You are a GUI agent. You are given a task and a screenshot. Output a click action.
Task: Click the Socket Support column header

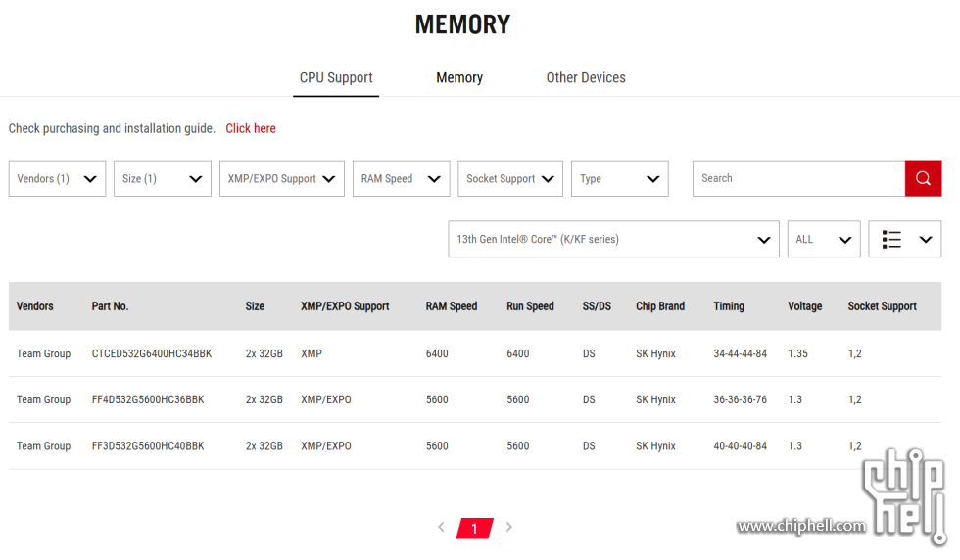coord(883,306)
